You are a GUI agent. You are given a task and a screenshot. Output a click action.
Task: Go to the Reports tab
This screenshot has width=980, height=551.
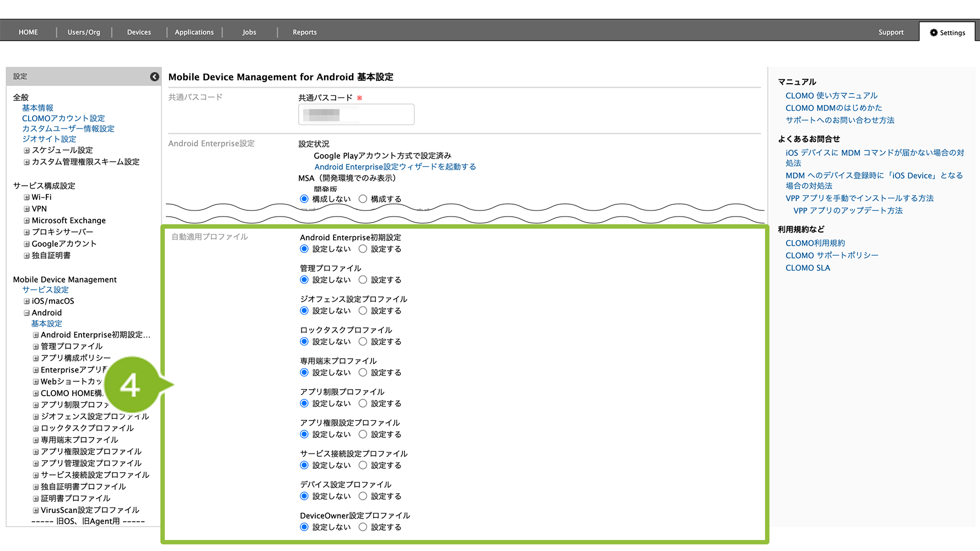click(x=304, y=33)
